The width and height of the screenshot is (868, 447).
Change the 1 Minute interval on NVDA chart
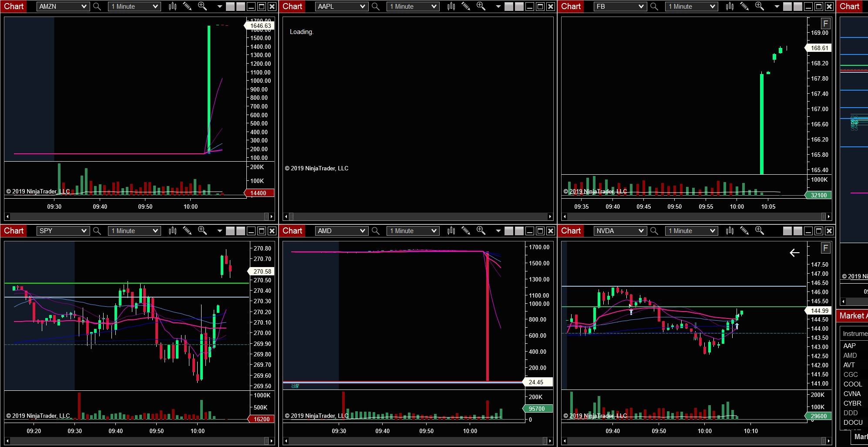692,231
